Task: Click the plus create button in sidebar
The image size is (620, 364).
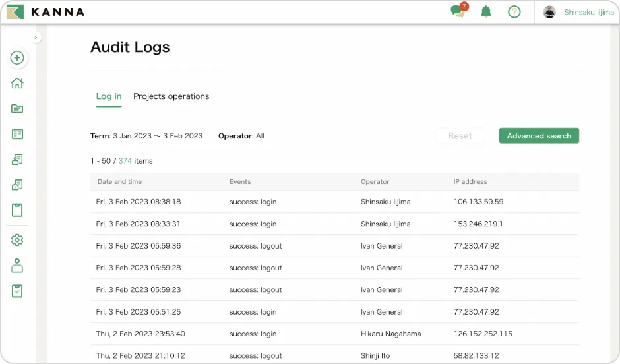Action: [17, 58]
